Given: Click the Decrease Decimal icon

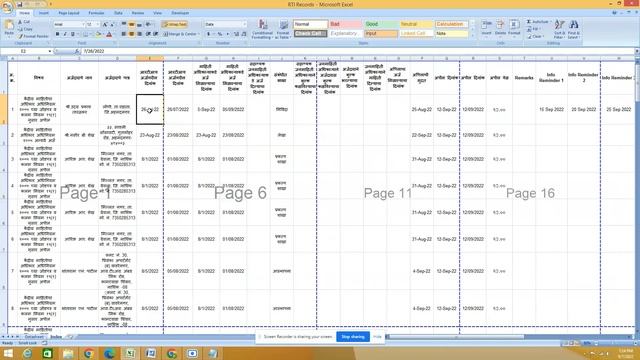Looking at the screenshot, I should pyautogui.click(x=244, y=34).
